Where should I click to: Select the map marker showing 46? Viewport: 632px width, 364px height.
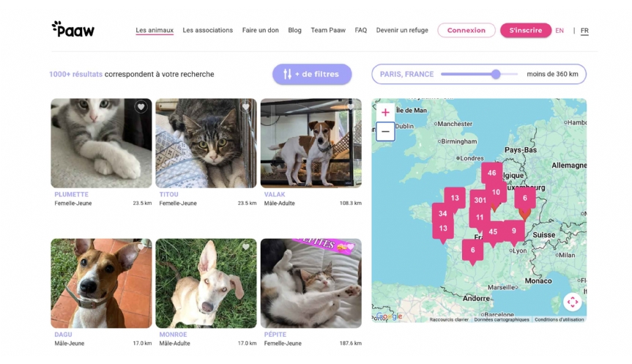[x=491, y=174]
